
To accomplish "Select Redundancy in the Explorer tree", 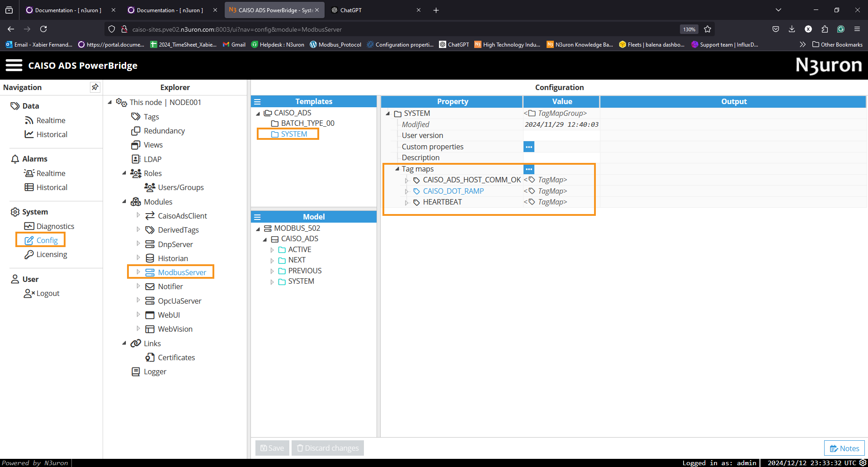I will point(158,131).
